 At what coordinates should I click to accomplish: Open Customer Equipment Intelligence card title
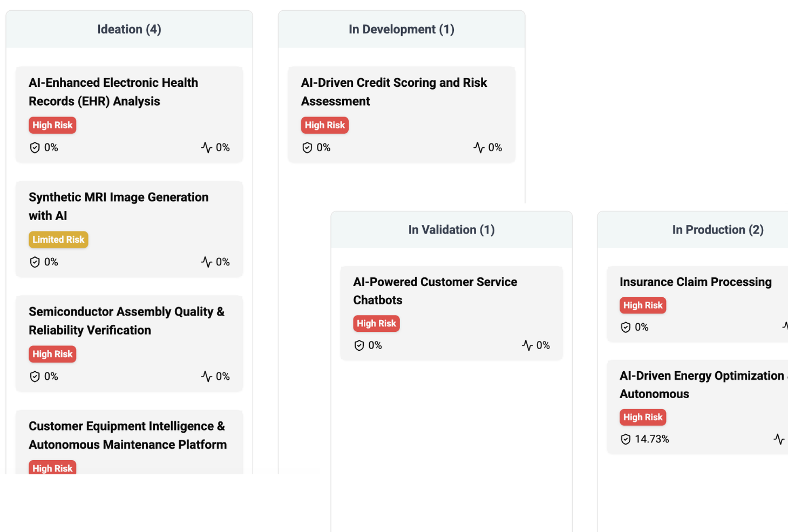coord(127,435)
